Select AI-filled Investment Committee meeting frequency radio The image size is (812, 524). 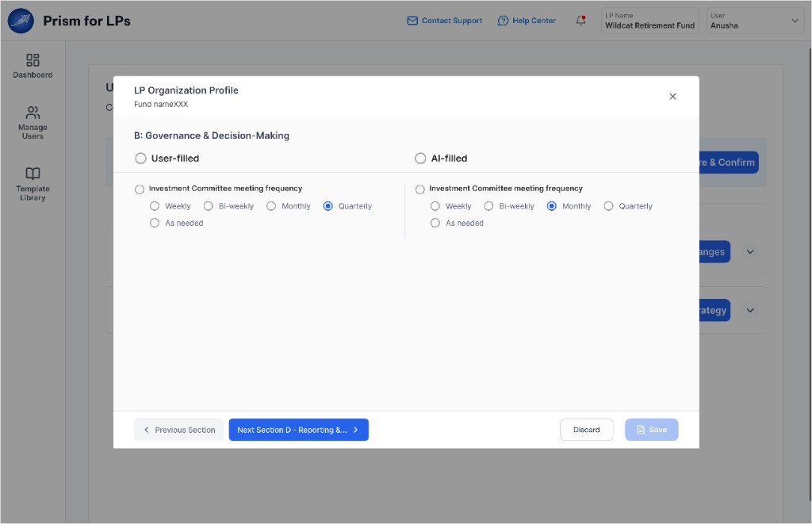(x=420, y=189)
